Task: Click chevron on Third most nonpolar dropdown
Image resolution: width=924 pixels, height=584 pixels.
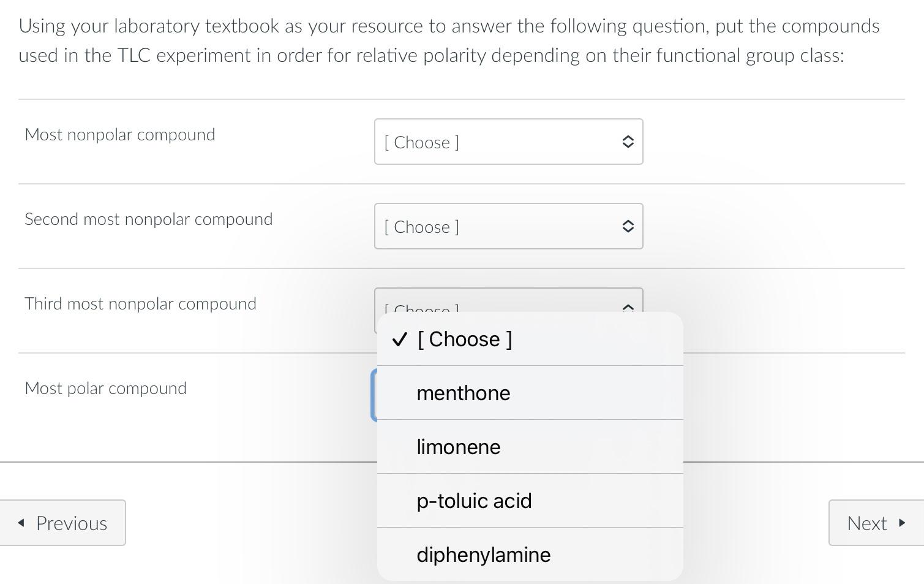Action: (x=628, y=306)
